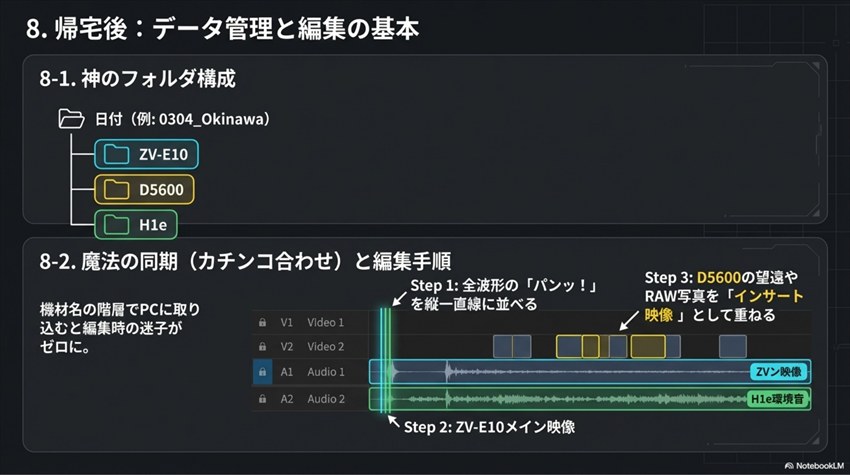Viewport: 850px width, 475px height.
Task: Toggle the highlighted lock on track A1
Action: tap(262, 372)
